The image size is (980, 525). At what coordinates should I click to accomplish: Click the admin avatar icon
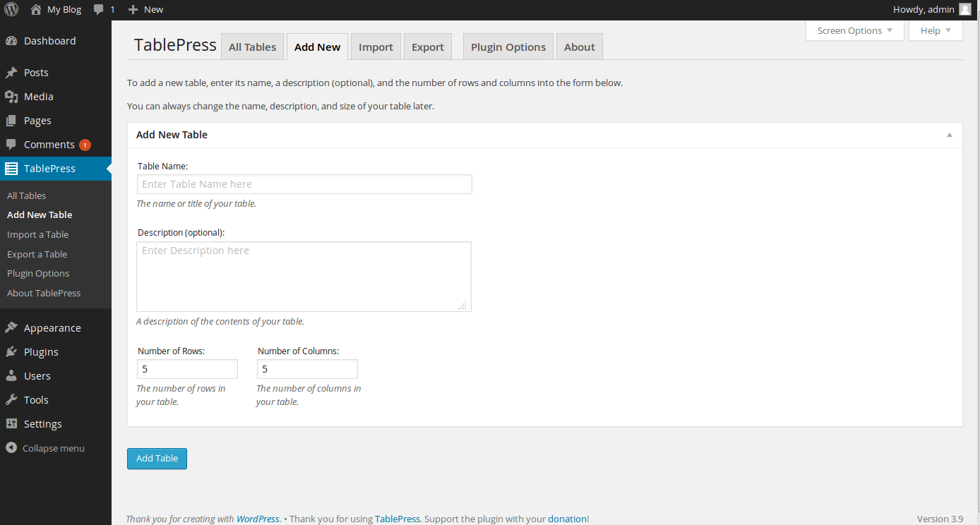964,10
